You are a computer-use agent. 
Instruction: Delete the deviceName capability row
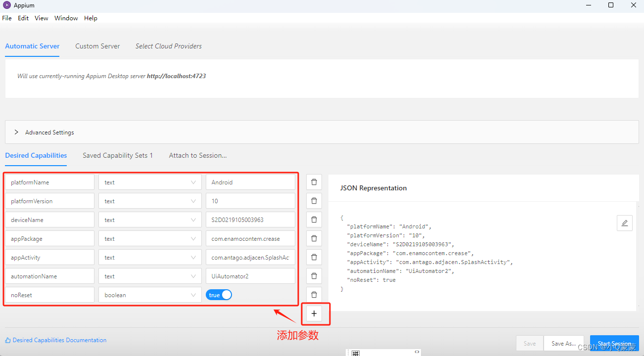tap(314, 220)
